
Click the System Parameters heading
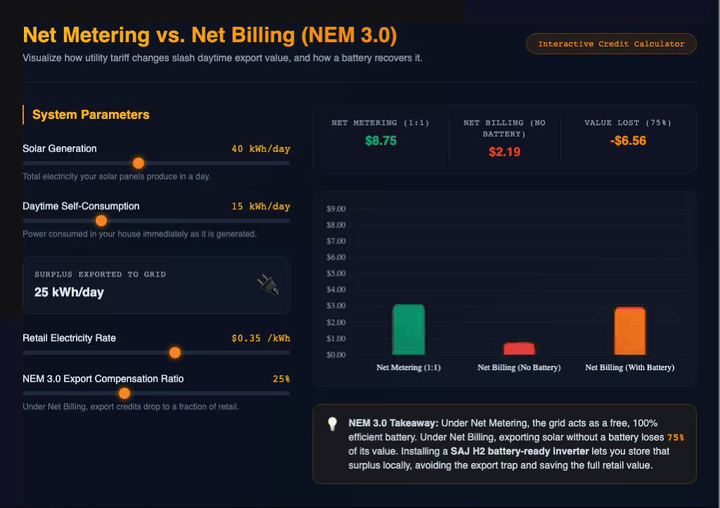(90, 115)
